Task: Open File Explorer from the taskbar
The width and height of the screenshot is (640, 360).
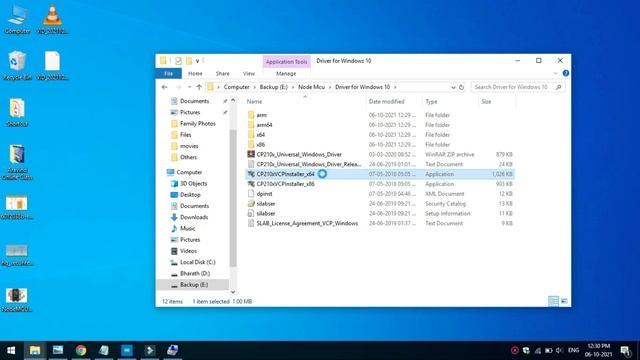Action: click(x=35, y=350)
